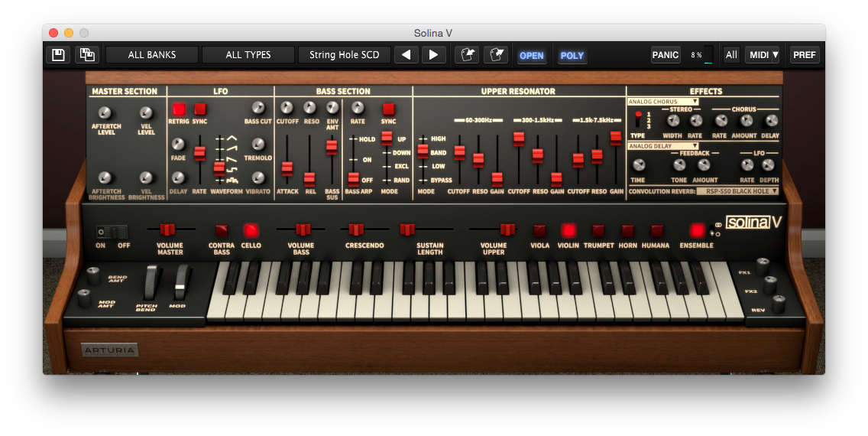Click the delay TIME knob
The image size is (868, 436).
click(638, 165)
